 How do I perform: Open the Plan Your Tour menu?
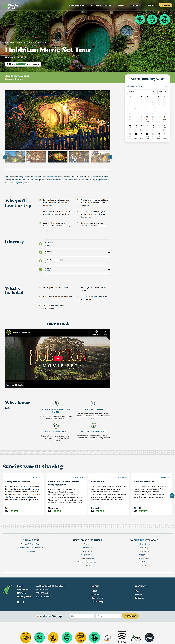tap(77, 5)
